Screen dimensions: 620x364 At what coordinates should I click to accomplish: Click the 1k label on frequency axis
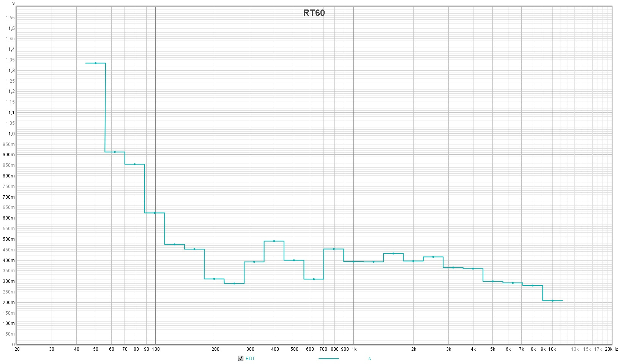point(354,349)
